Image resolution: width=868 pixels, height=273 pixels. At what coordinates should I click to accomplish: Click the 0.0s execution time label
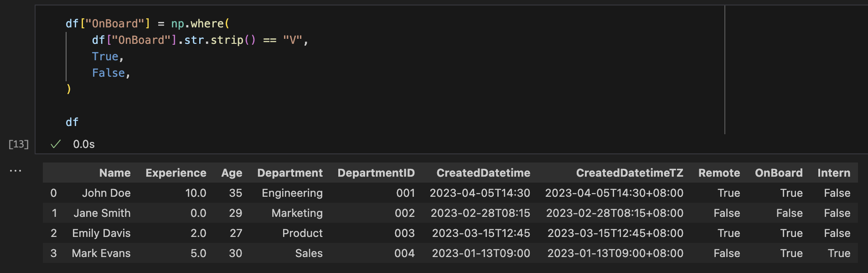coord(84,144)
